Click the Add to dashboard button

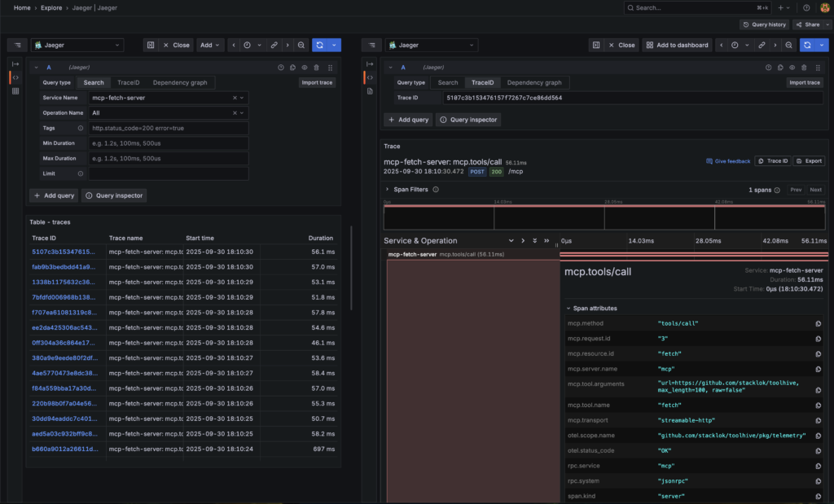tap(677, 45)
